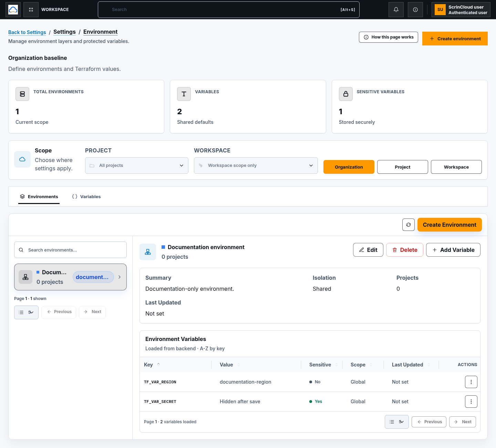Viewport: 496px width, 448px height.
Task: Open the apps grid icon
Action: 31,10
